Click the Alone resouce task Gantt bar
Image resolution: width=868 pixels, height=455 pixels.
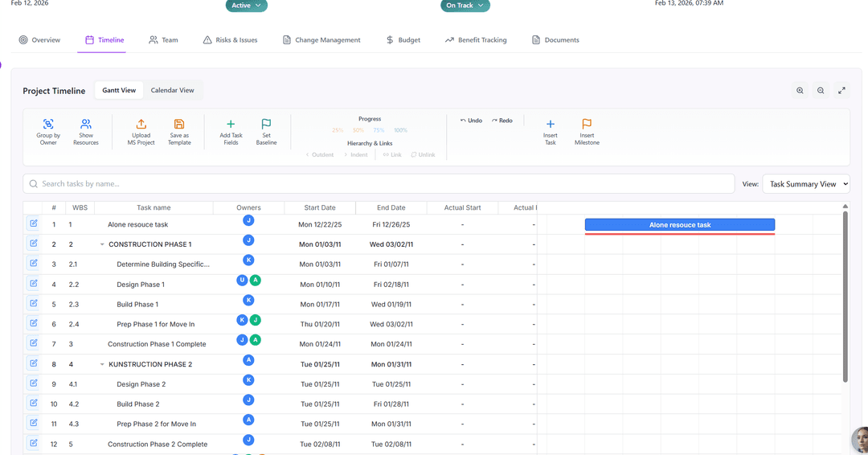coord(680,225)
